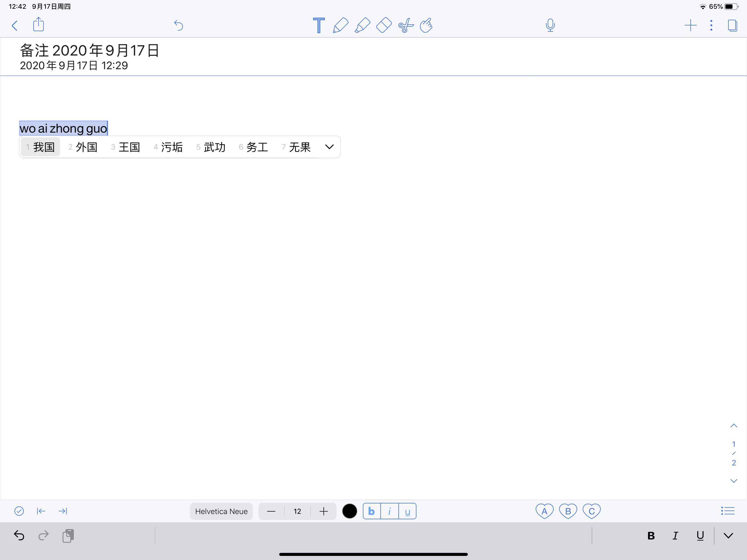Select the Eraser tool

384,25
